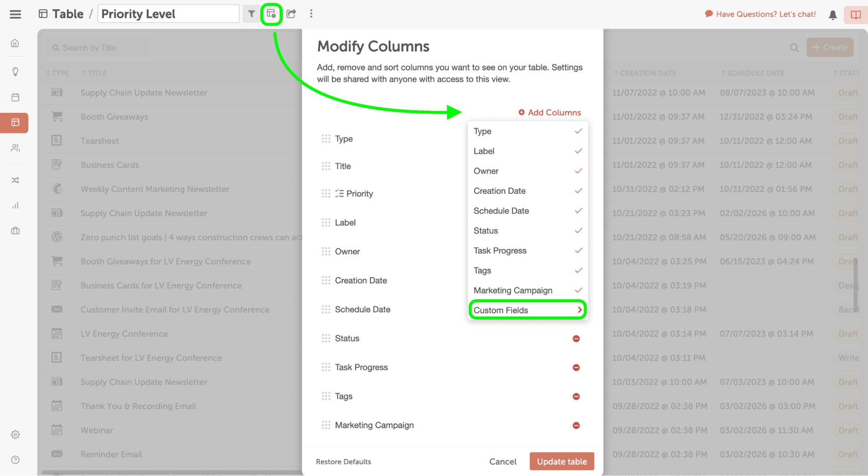Open Ideas lightbulb in sidebar
Image resolution: width=868 pixels, height=476 pixels.
click(15, 72)
